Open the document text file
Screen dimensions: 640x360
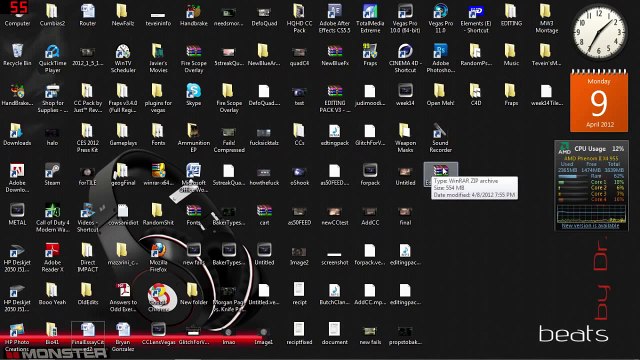click(335, 334)
